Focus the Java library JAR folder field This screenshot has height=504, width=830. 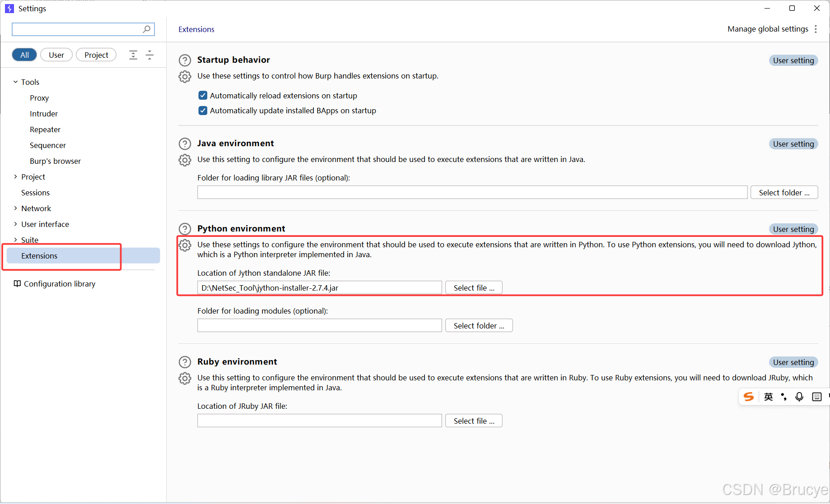(x=472, y=192)
